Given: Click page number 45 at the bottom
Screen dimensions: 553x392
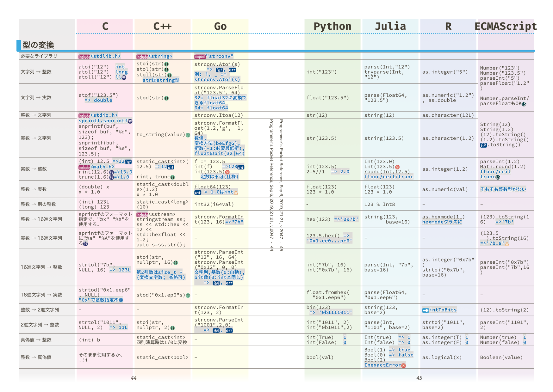Looking at the screenshot, I should [x=419, y=378].
